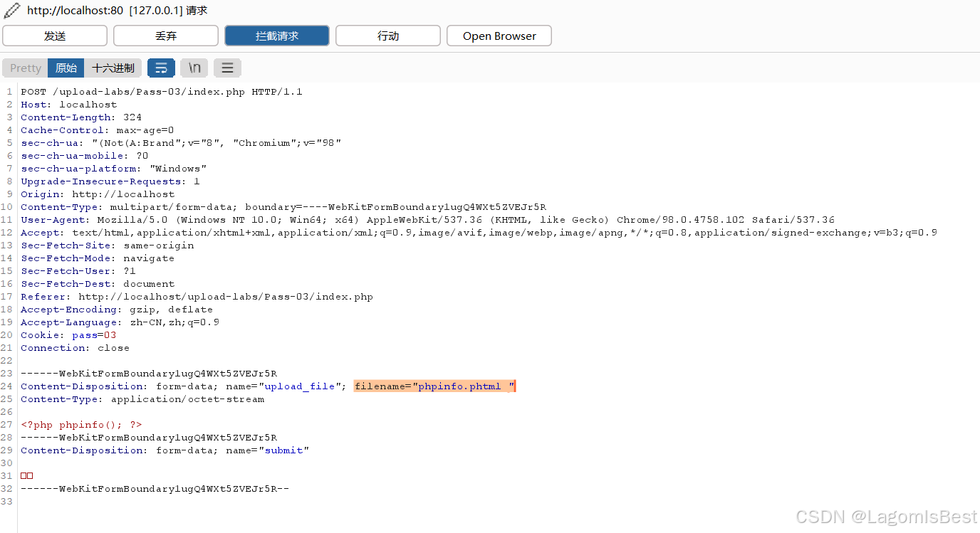
Task: Click the application/octet-stream content type line
Action: pos(142,399)
